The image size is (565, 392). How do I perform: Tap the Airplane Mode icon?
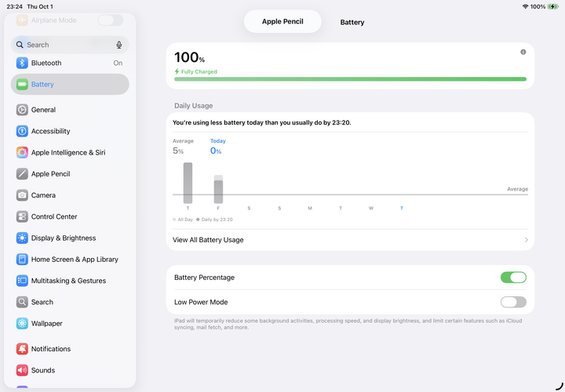[22, 20]
